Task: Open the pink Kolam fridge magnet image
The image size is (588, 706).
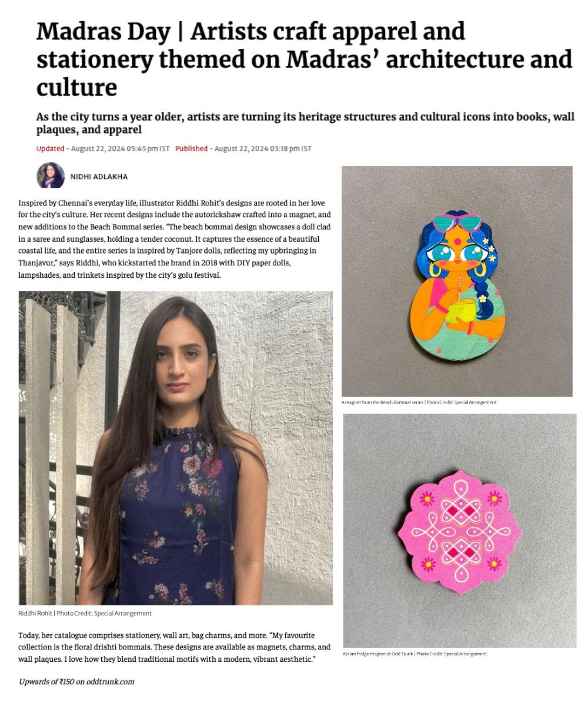Action: tap(459, 530)
